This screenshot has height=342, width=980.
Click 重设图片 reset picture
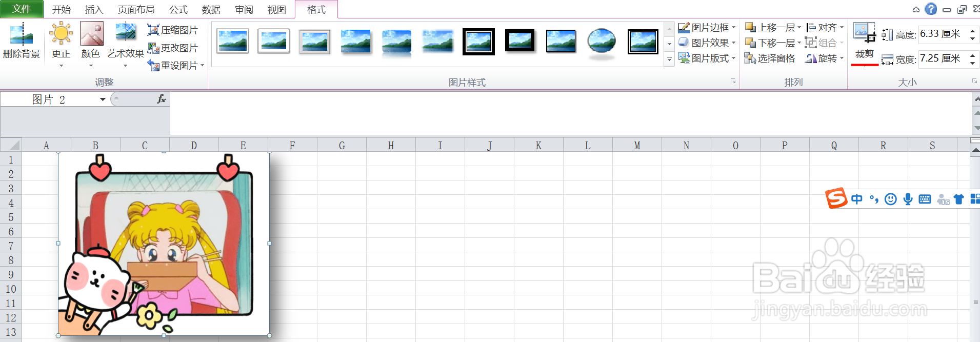[172, 66]
